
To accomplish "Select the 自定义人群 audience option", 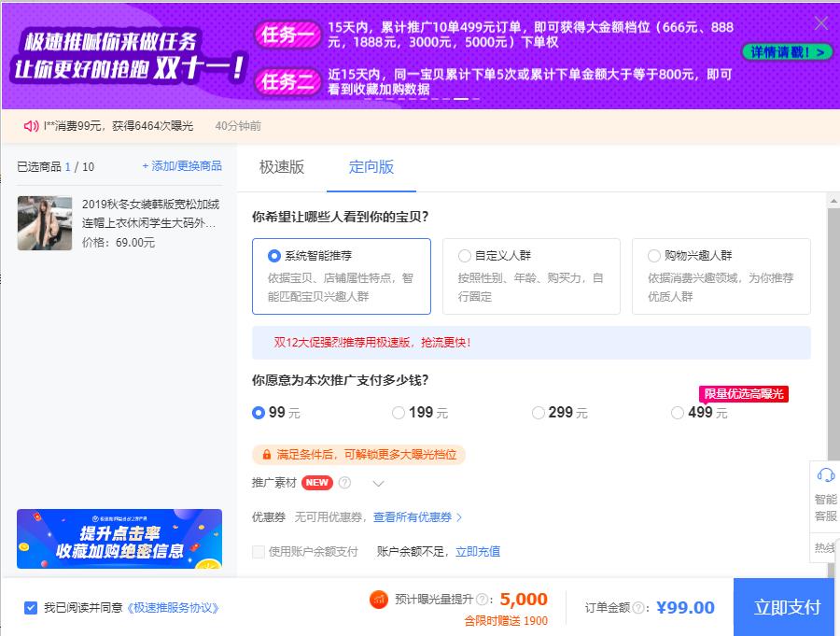I will [x=464, y=257].
